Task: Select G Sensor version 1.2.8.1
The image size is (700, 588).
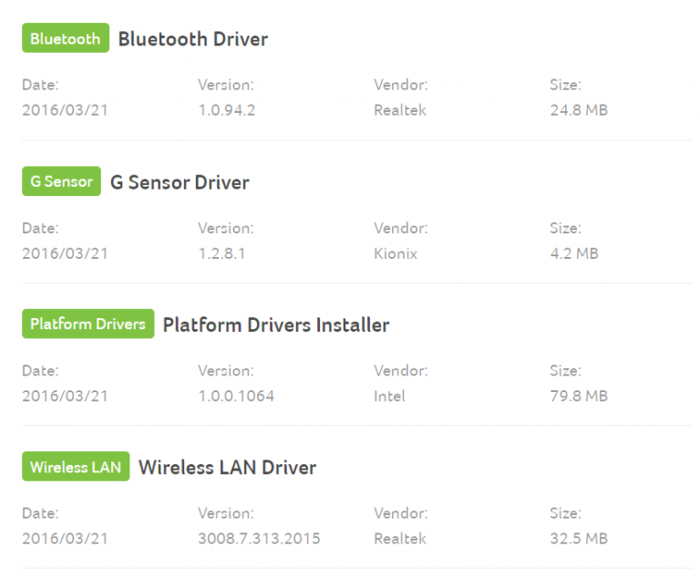Action: pos(221,253)
